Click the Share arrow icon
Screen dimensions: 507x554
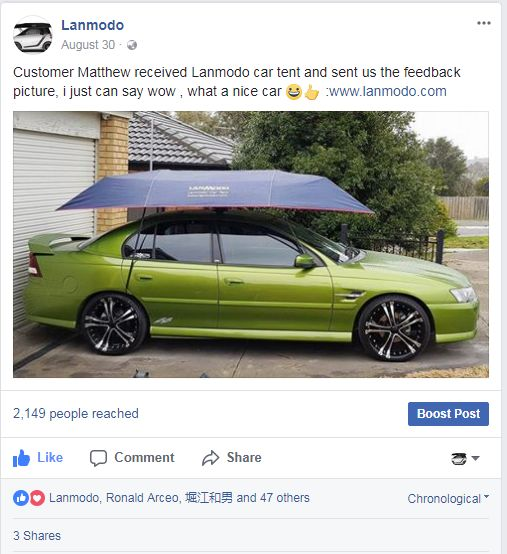tap(211, 458)
